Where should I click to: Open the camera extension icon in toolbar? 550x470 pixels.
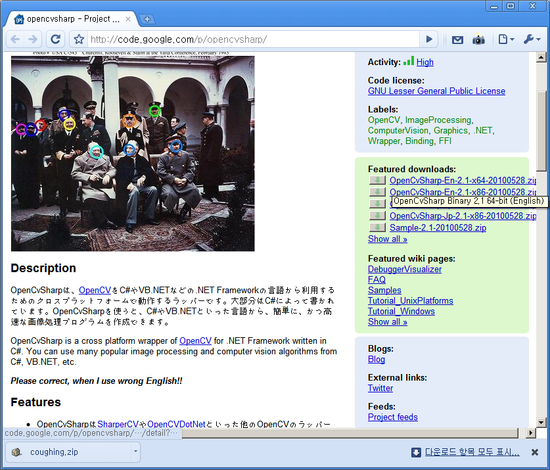tap(478, 39)
